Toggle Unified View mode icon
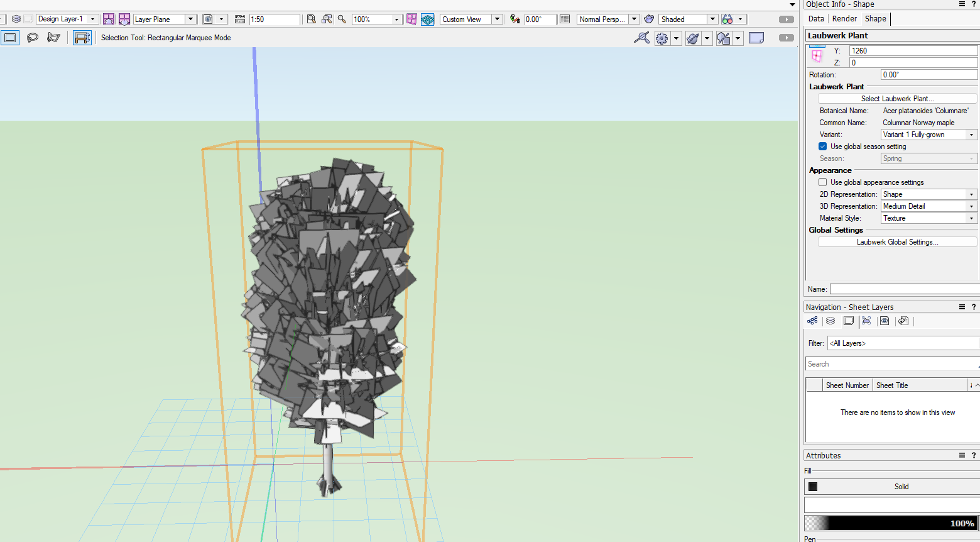Image resolution: width=980 pixels, height=542 pixels. click(428, 19)
